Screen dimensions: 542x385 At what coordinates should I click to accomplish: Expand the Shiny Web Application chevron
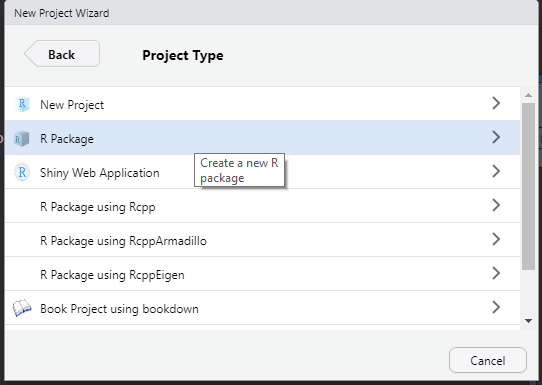[x=496, y=171]
